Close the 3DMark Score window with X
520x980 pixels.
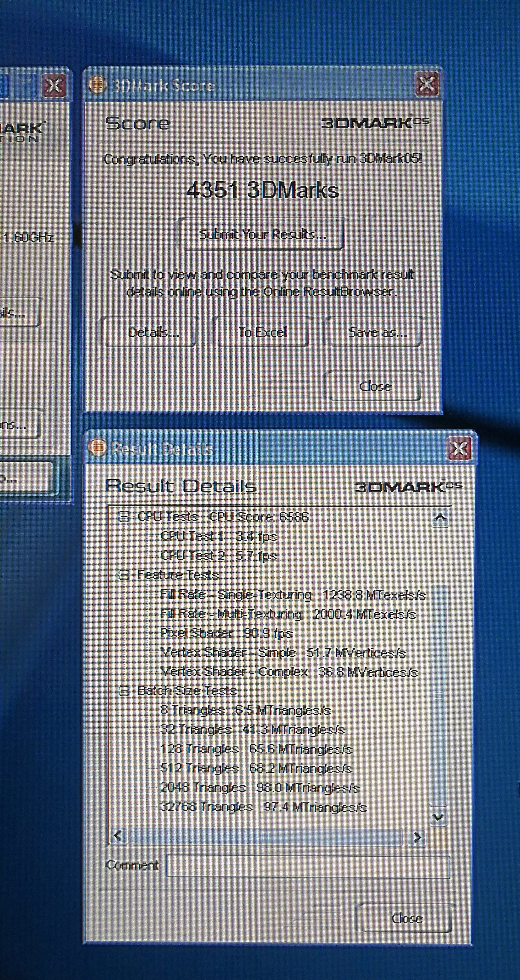click(427, 84)
